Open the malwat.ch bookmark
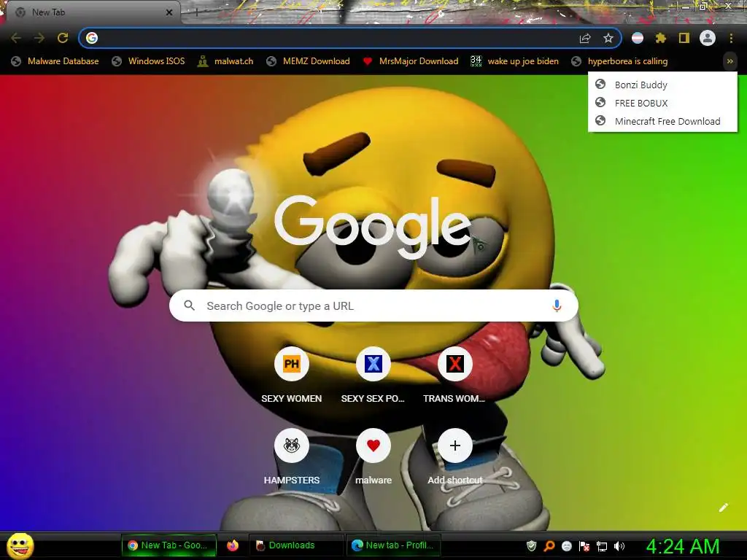Image resolution: width=747 pixels, height=560 pixels. [226, 61]
